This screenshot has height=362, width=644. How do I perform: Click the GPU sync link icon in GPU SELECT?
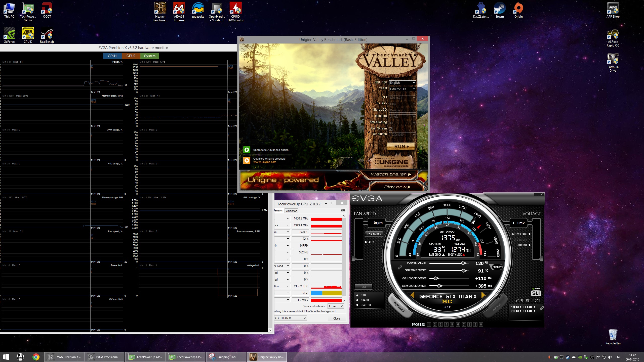[x=542, y=308]
